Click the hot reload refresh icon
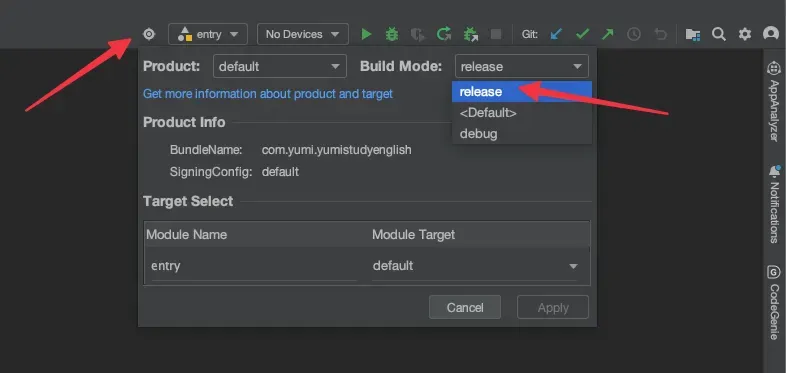 (x=444, y=34)
